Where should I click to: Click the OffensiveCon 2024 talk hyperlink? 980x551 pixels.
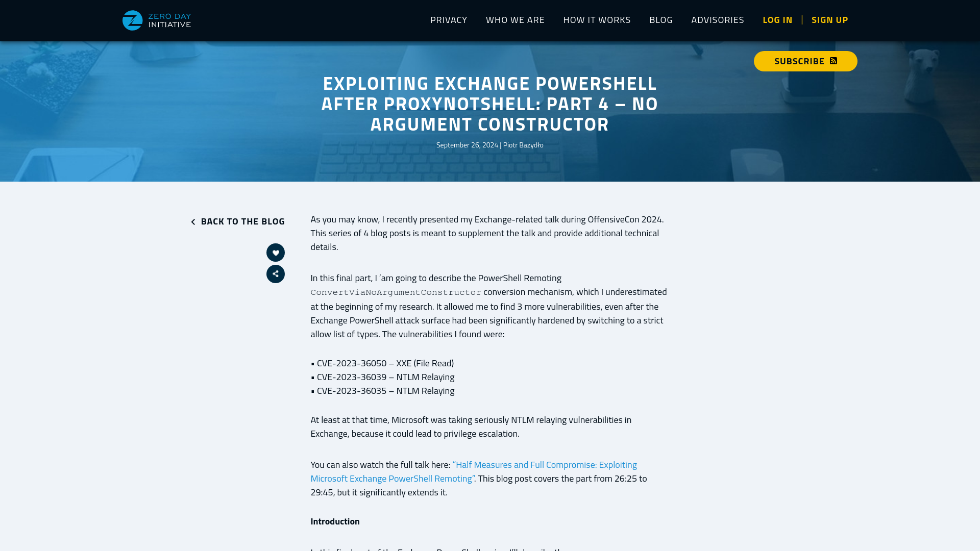[474, 471]
